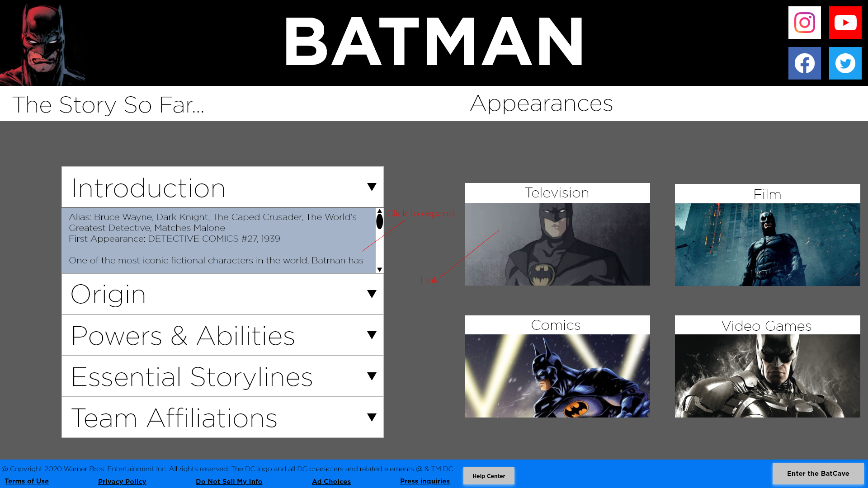
Task: Expand the Essential Storylines section
Action: click(x=372, y=376)
